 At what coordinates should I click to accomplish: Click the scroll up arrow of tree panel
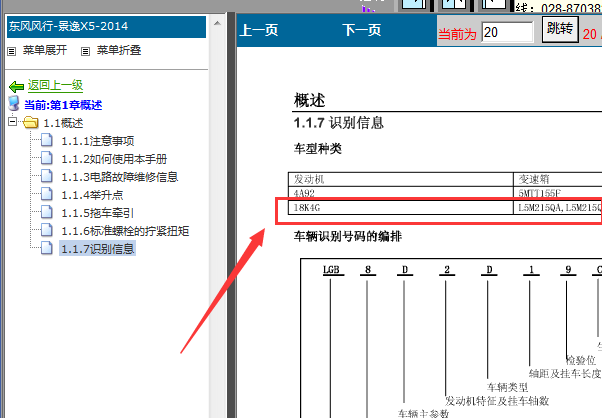(x=217, y=23)
